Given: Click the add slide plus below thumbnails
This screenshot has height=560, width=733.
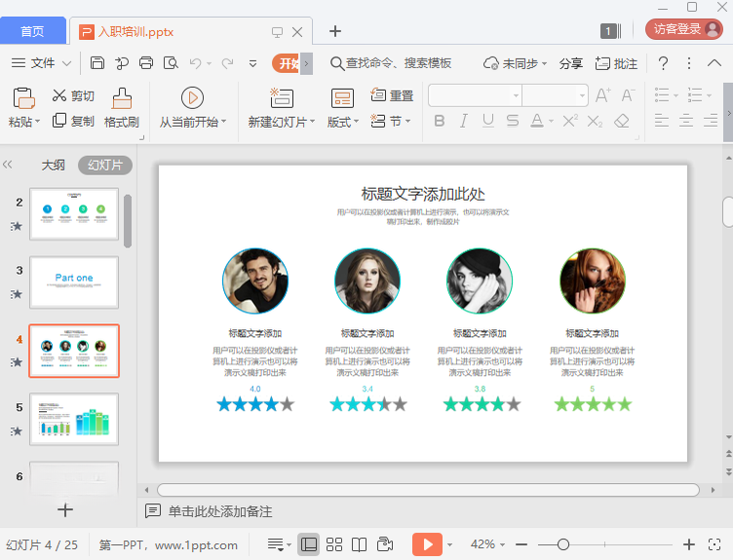Looking at the screenshot, I should (x=65, y=509).
